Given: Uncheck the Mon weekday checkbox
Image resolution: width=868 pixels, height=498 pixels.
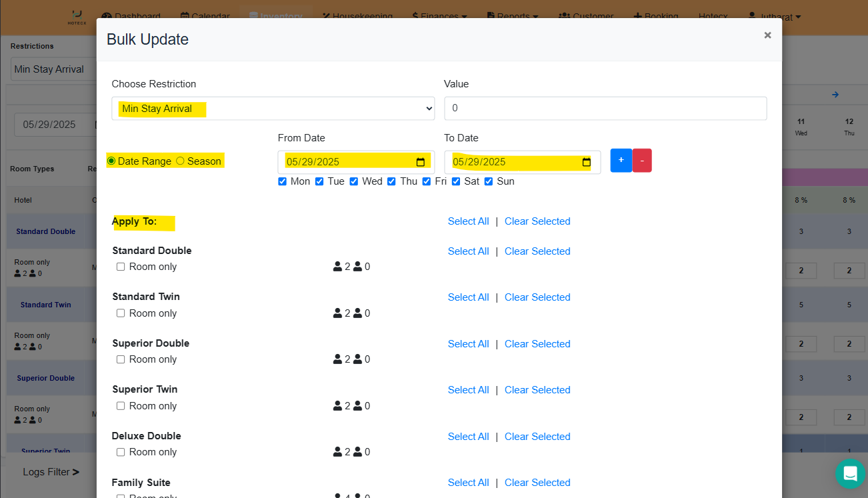Looking at the screenshot, I should click(283, 181).
